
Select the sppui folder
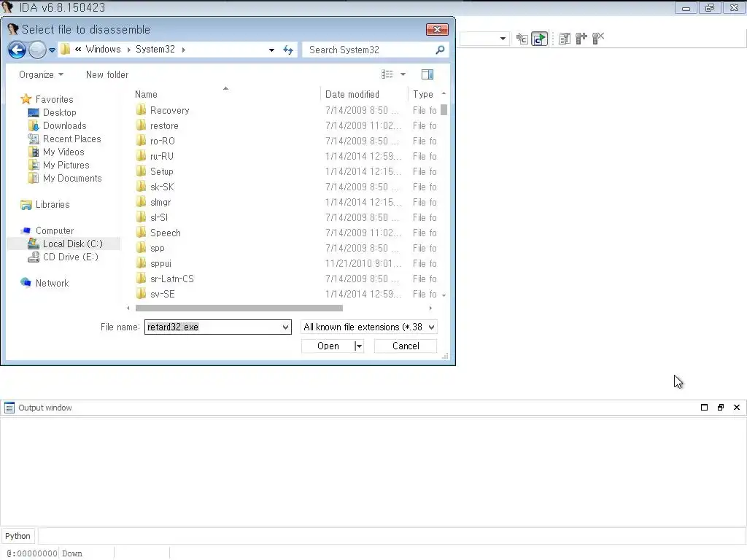(x=160, y=263)
